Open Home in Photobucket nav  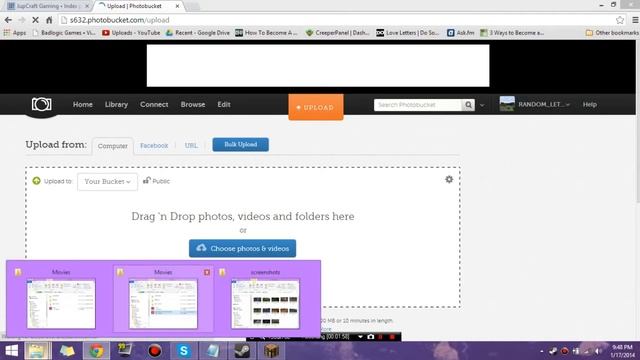[82, 104]
